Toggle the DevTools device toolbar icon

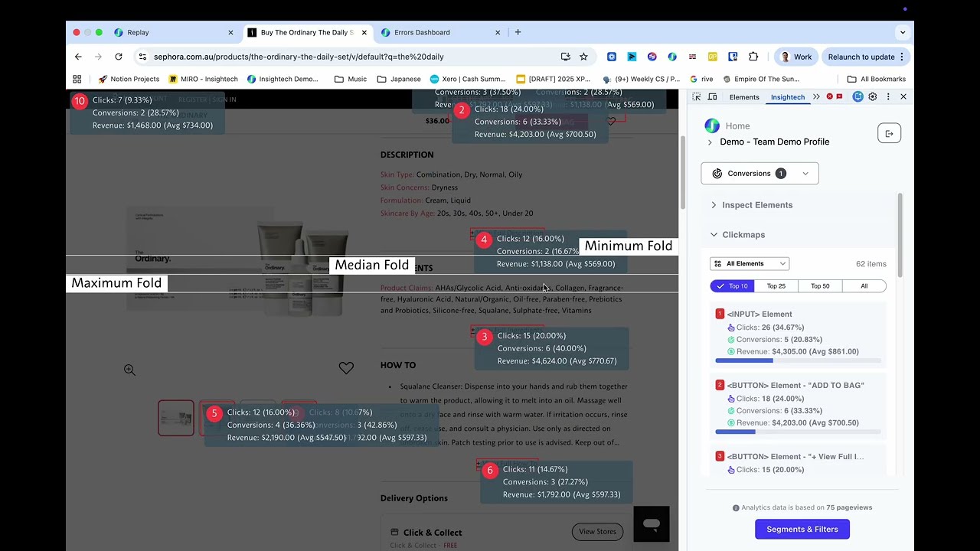coord(712,97)
